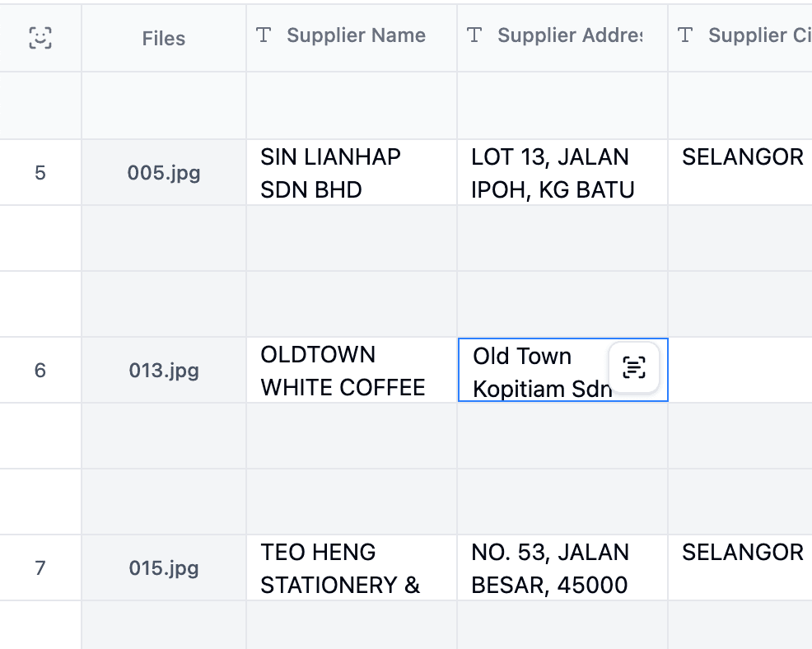The width and height of the screenshot is (812, 649).
Task: Select empty Supplier City cell in row 6
Action: (740, 371)
